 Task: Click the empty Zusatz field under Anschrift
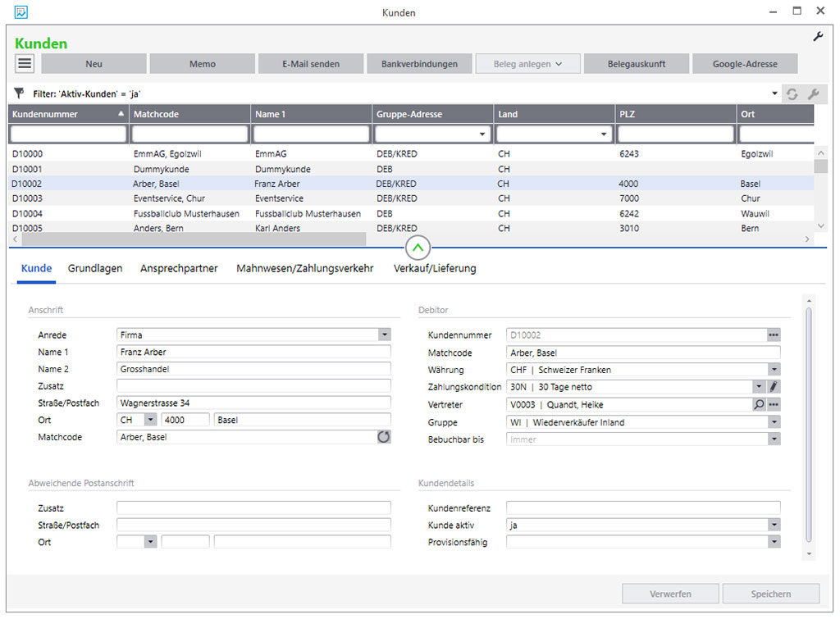pos(253,385)
